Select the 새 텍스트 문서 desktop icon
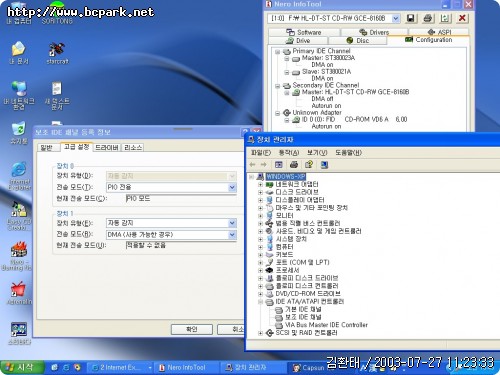500x375 pixels. click(x=57, y=96)
